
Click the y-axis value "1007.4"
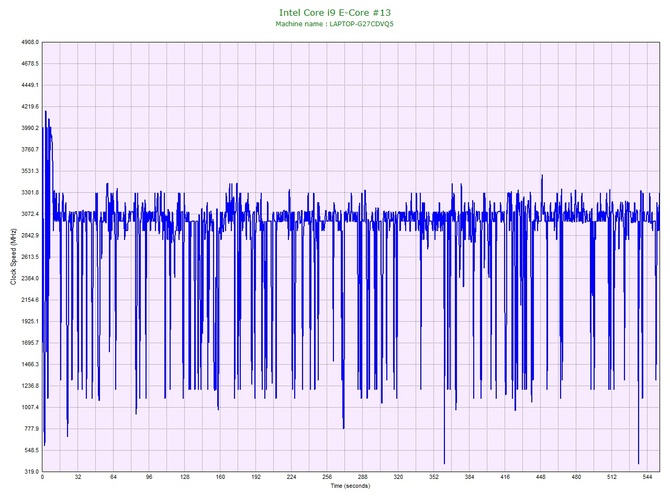pos(30,407)
